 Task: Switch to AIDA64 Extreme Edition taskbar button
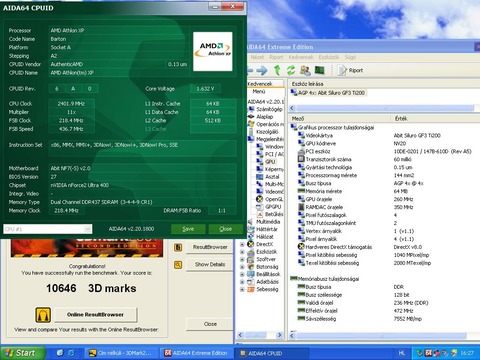click(196, 353)
